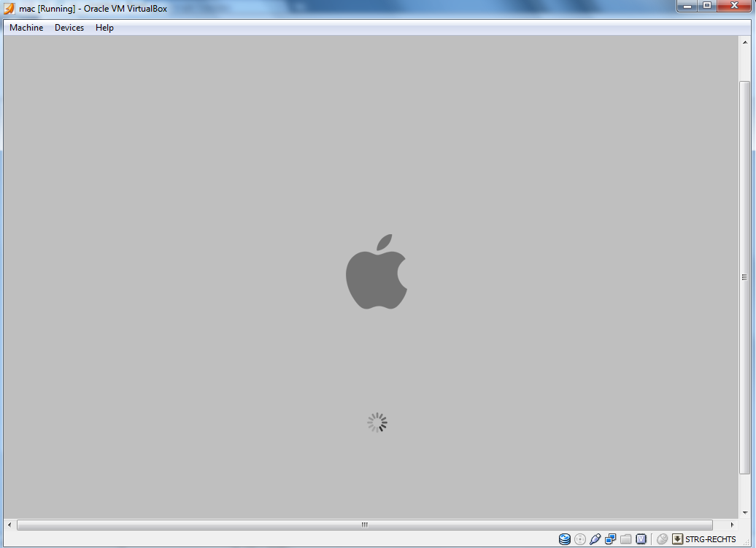Screen dimensions: 756x548
Task: Open the Machine menu
Action: [x=26, y=28]
